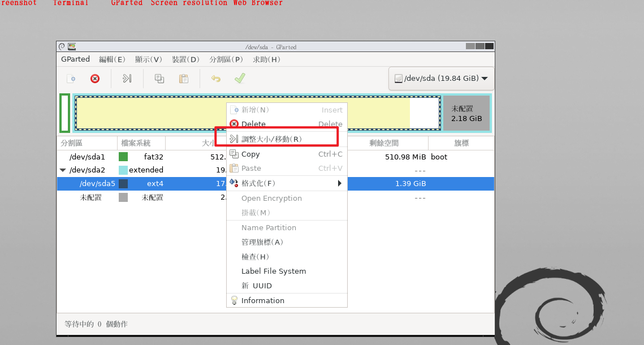Click the 旗標 column header

(x=461, y=143)
